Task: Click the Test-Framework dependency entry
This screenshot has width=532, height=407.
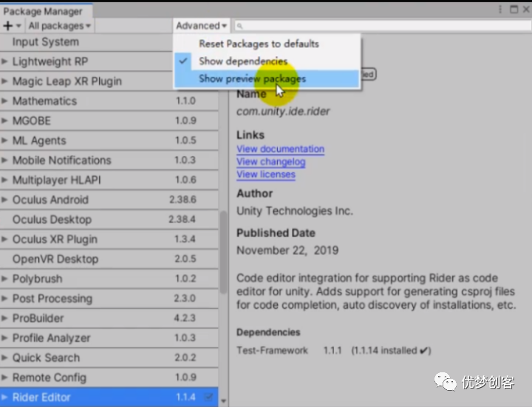Action: coord(272,350)
